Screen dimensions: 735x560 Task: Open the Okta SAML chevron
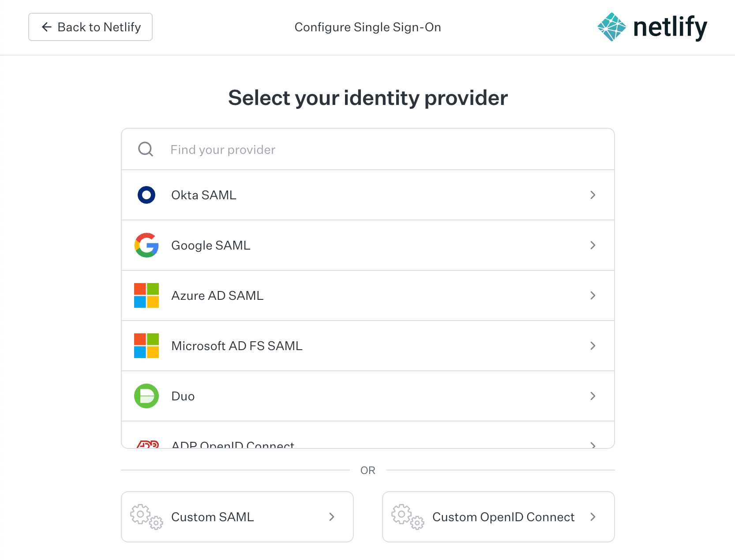pyautogui.click(x=593, y=195)
